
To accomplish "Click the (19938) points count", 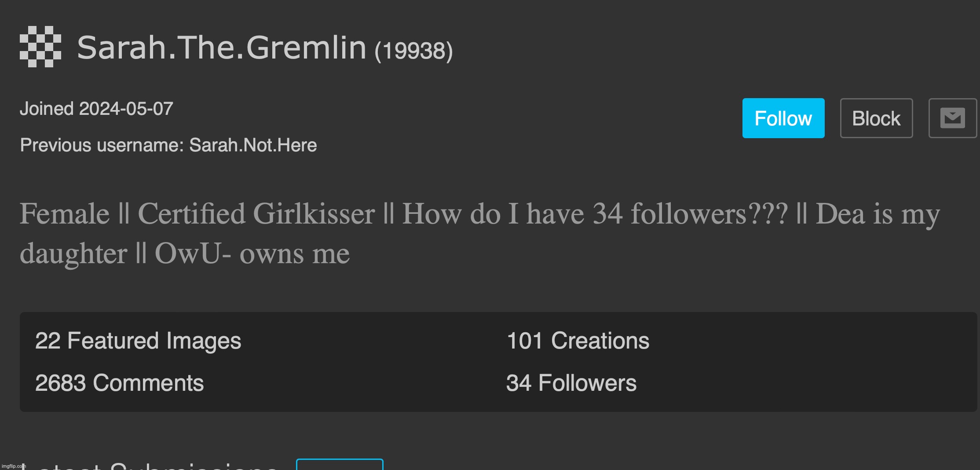I will pos(413,51).
